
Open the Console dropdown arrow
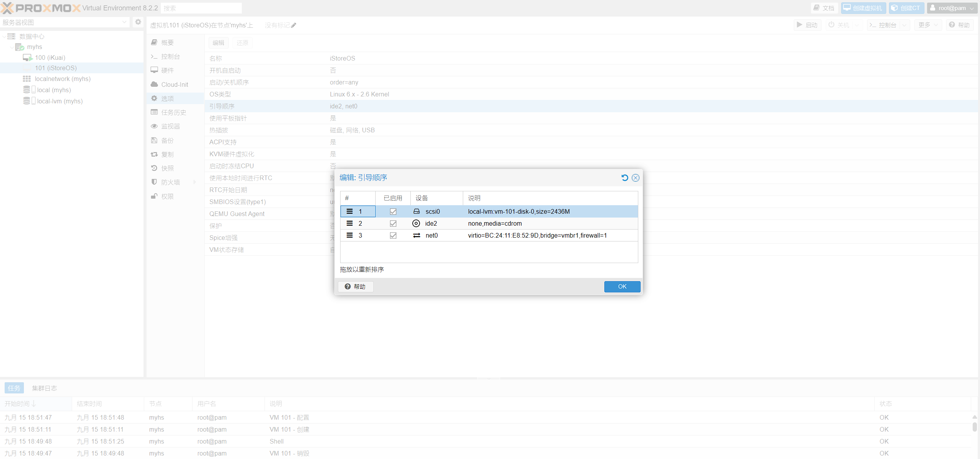click(x=904, y=25)
